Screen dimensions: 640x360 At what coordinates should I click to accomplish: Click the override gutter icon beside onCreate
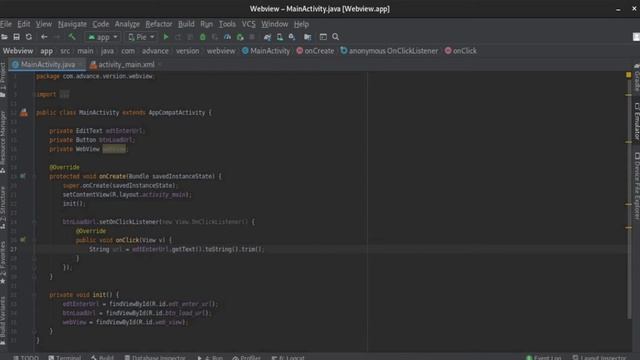23,176
